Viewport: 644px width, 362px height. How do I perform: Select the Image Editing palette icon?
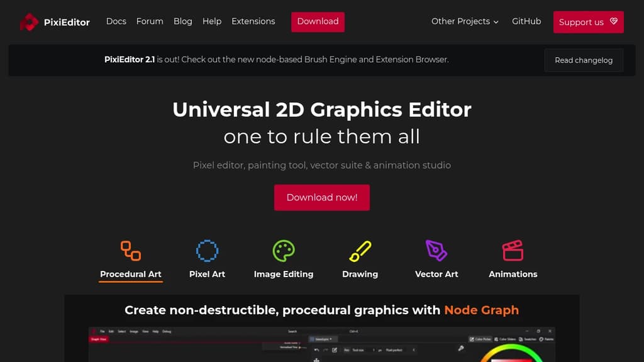click(284, 251)
